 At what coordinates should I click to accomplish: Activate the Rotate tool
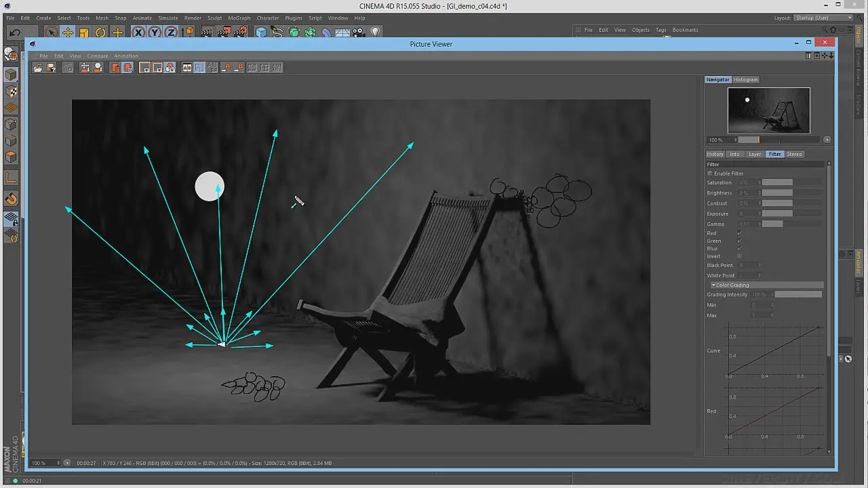tap(100, 33)
